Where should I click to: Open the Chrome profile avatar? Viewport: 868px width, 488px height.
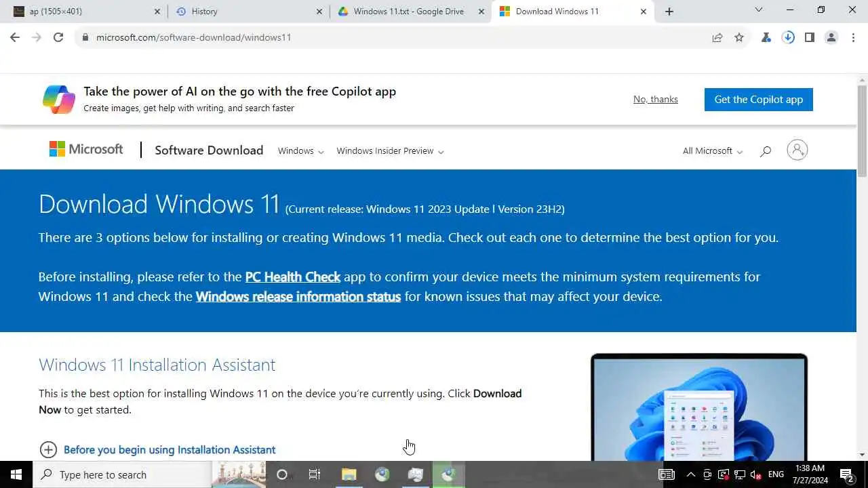[831, 38]
